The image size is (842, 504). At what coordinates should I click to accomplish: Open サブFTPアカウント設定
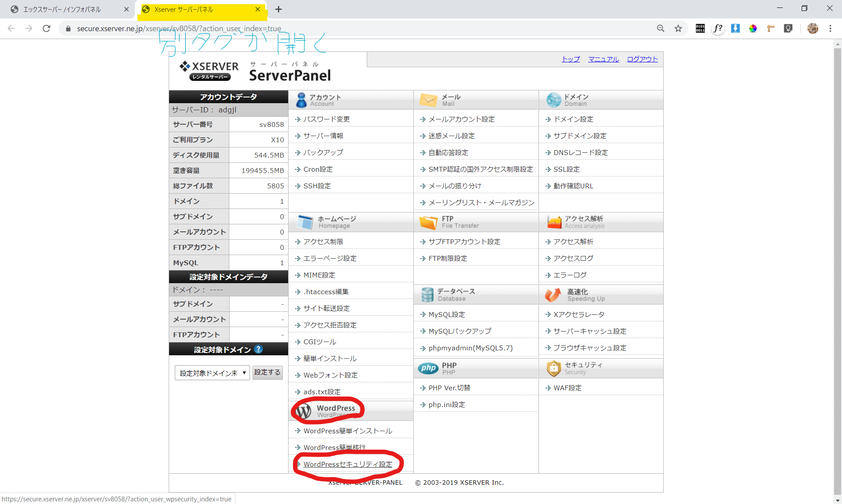tap(464, 241)
